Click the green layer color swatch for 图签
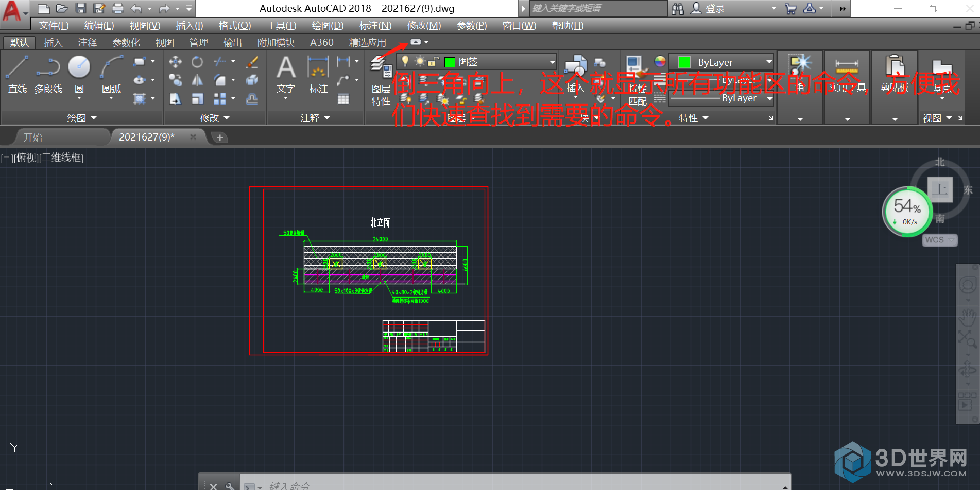 450,62
